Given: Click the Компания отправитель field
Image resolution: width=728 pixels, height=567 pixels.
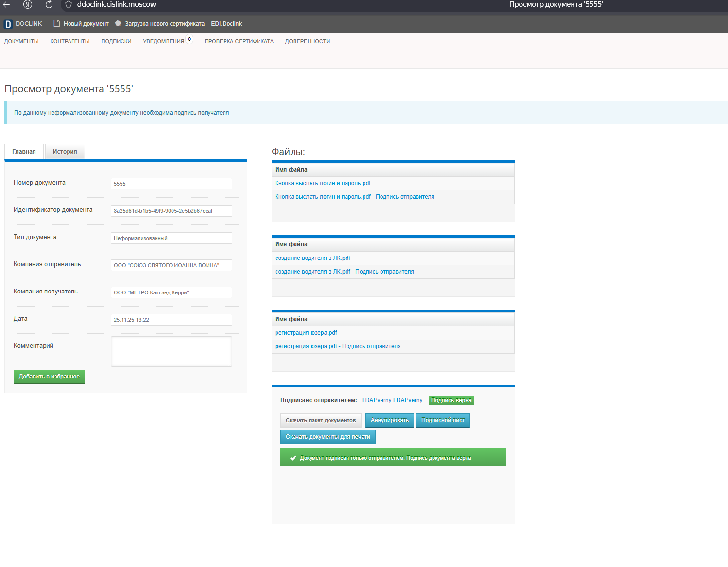Looking at the screenshot, I should 172,265.
